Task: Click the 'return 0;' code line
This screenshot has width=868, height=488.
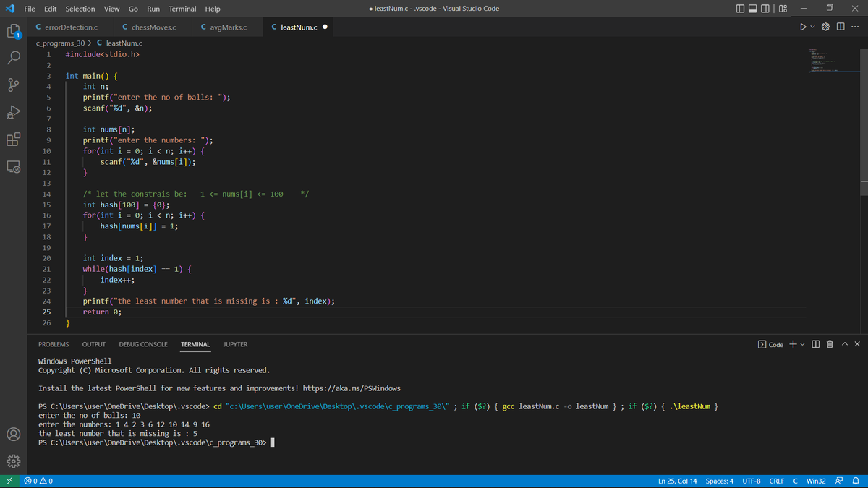Action: tap(102, 312)
